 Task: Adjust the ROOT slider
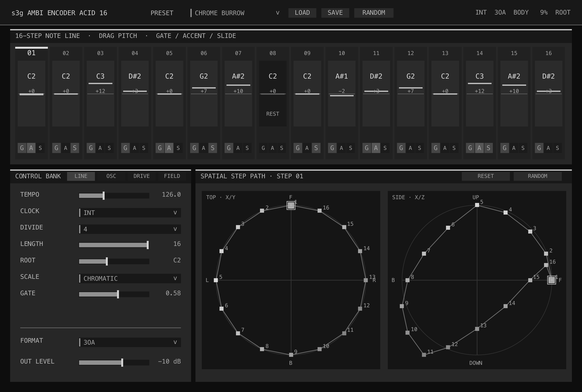click(x=114, y=262)
